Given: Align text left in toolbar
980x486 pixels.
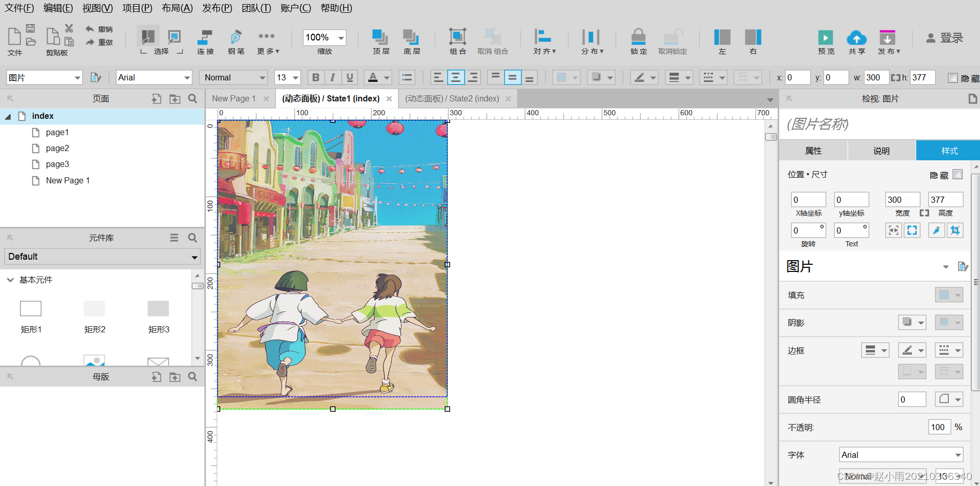Looking at the screenshot, I should point(438,77).
